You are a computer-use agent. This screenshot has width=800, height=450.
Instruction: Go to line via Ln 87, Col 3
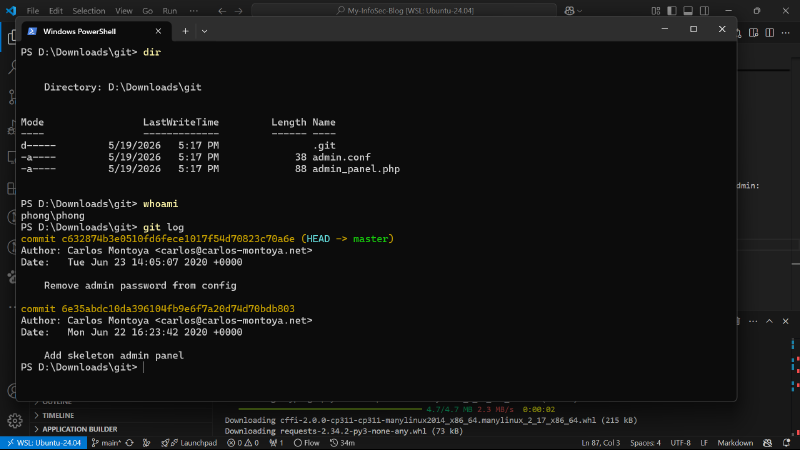tap(601, 443)
